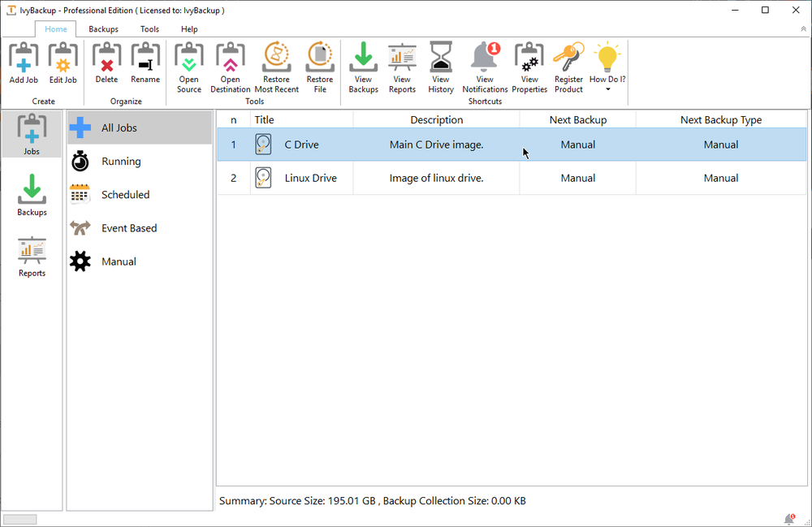Image resolution: width=812 pixels, height=527 pixels.
Task: Switch to Reports in the sidebar
Action: (32, 257)
